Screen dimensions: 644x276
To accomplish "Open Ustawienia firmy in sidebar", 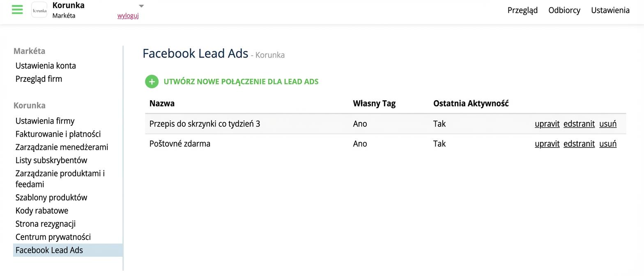I will (x=45, y=121).
